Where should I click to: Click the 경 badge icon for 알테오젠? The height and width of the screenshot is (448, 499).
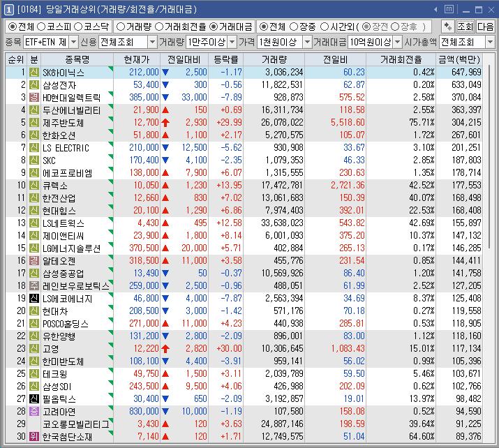click(x=34, y=260)
